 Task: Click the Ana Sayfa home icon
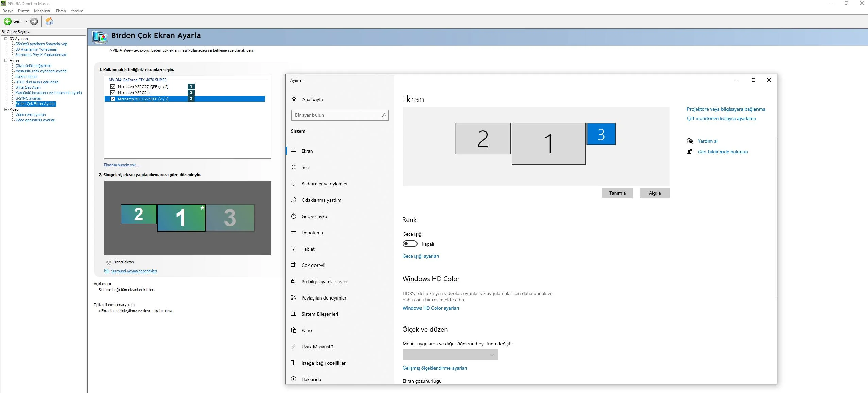pyautogui.click(x=294, y=99)
